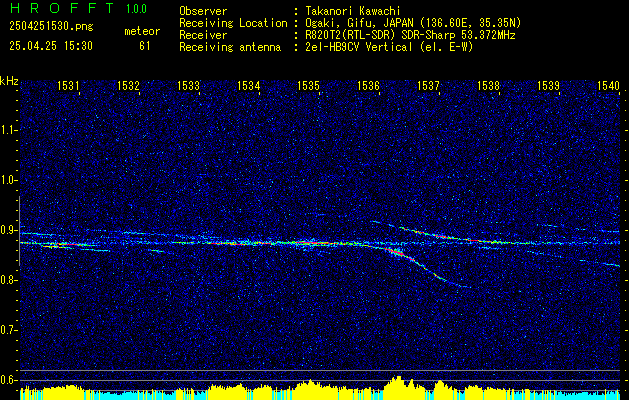The height and width of the screenshot is (400, 629).
Task: Click the 1534 time axis marker
Action: tap(248, 85)
